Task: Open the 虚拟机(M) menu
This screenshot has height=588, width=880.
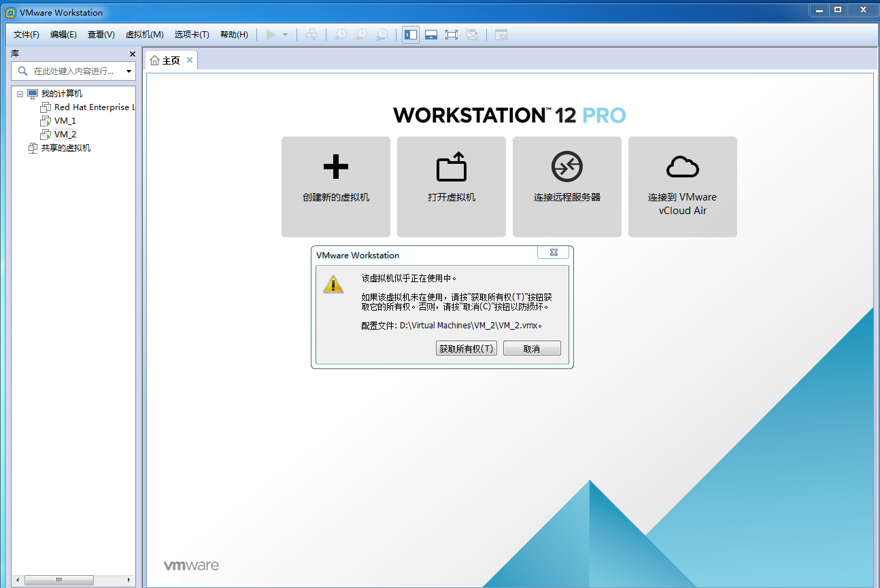Action: pos(145,35)
